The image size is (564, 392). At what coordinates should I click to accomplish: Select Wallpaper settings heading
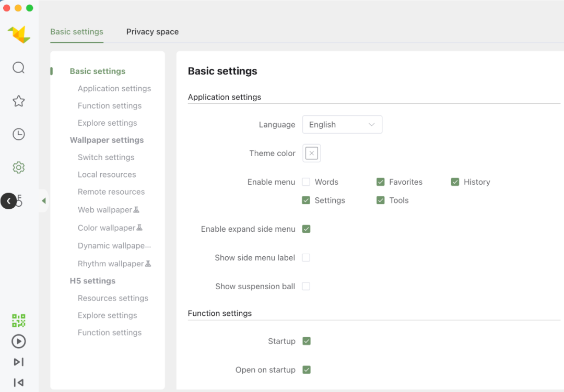pos(107,140)
